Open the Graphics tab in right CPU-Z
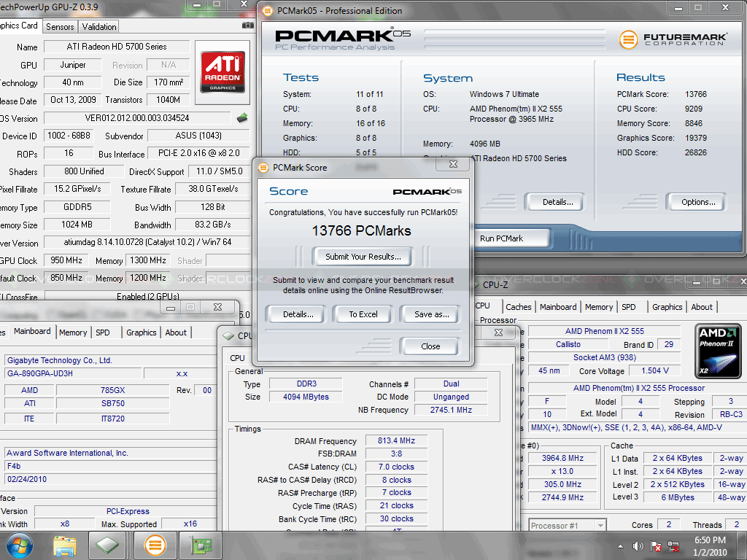Viewport: 747px width, 560px height. pos(667,307)
